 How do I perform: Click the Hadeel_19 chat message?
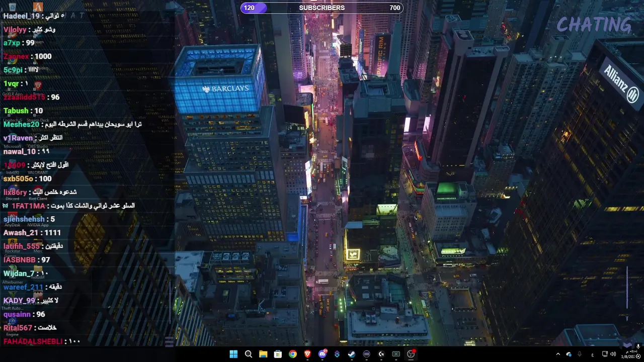point(33,16)
